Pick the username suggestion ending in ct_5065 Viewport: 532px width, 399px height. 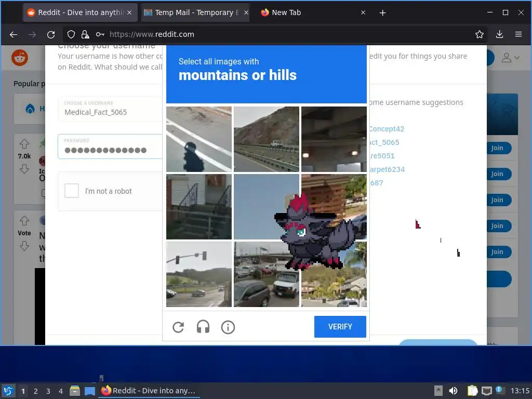(x=384, y=142)
